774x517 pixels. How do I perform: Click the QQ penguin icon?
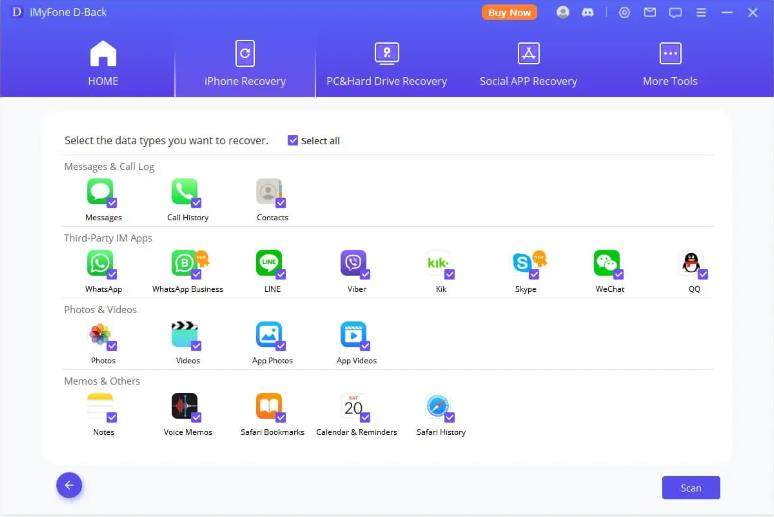tap(691, 263)
